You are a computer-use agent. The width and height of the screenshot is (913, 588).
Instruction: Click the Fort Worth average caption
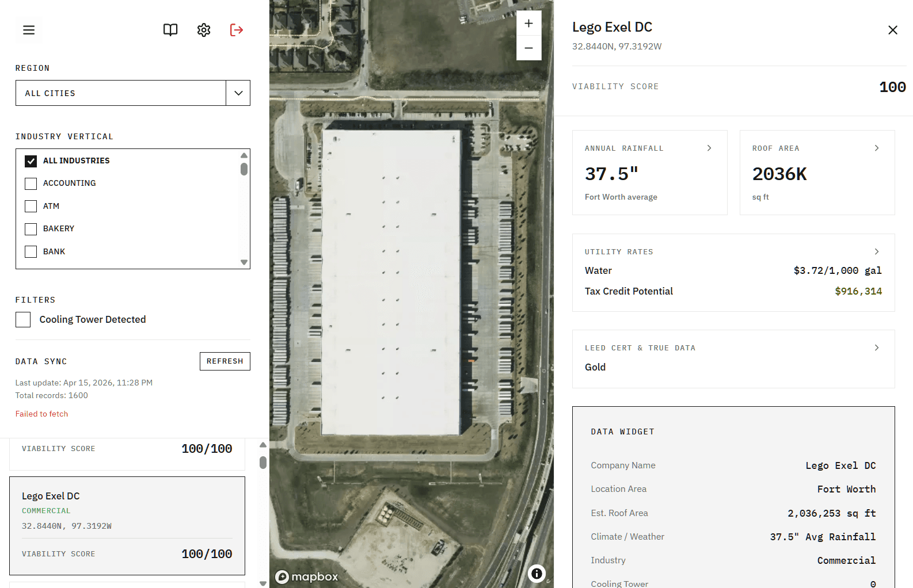pos(621,197)
